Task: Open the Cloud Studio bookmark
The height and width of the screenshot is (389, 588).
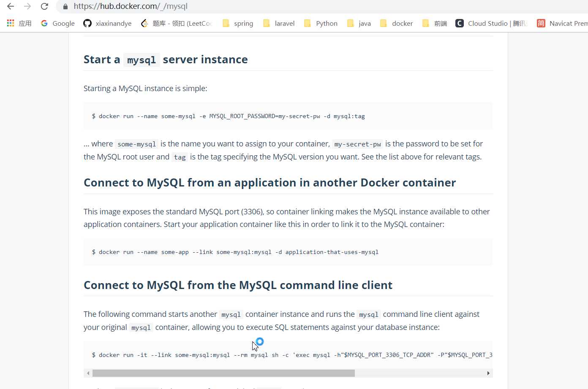Action: pyautogui.click(x=491, y=23)
